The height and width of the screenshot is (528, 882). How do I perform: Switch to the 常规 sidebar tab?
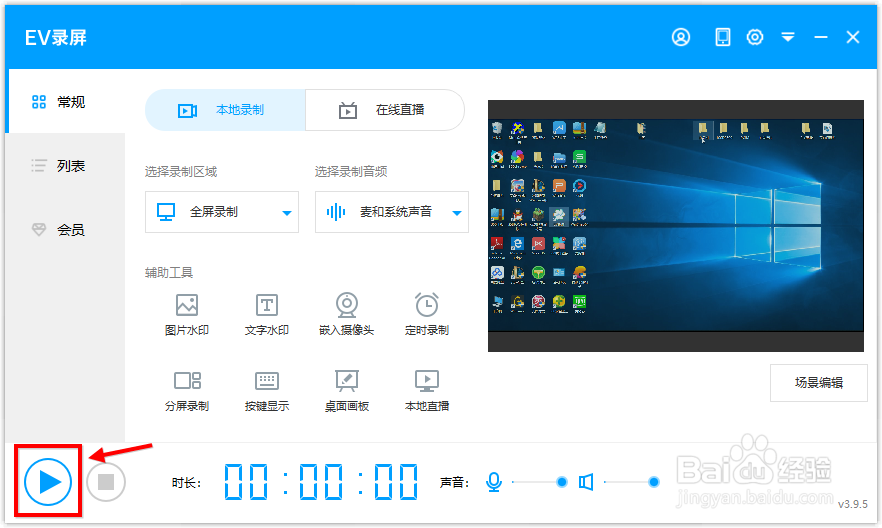pyautogui.click(x=65, y=102)
